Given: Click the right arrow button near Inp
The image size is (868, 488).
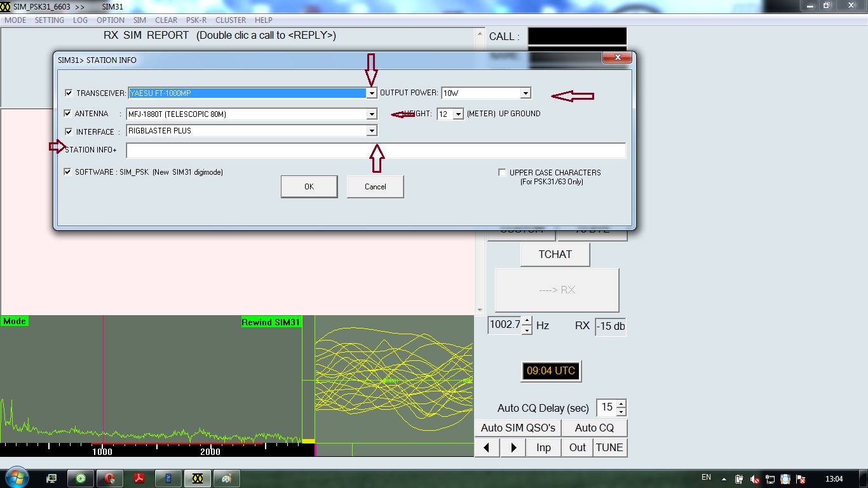Looking at the screenshot, I should tap(513, 447).
